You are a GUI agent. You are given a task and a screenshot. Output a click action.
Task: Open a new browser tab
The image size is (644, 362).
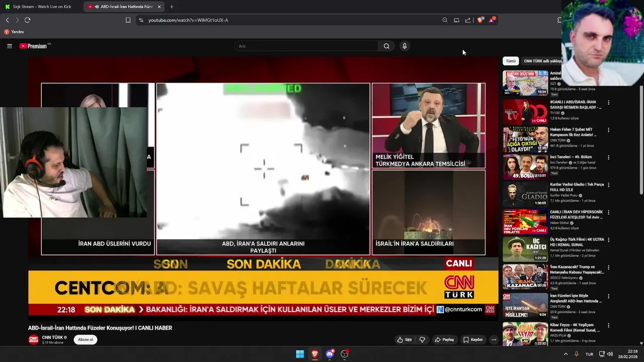[x=172, y=7]
